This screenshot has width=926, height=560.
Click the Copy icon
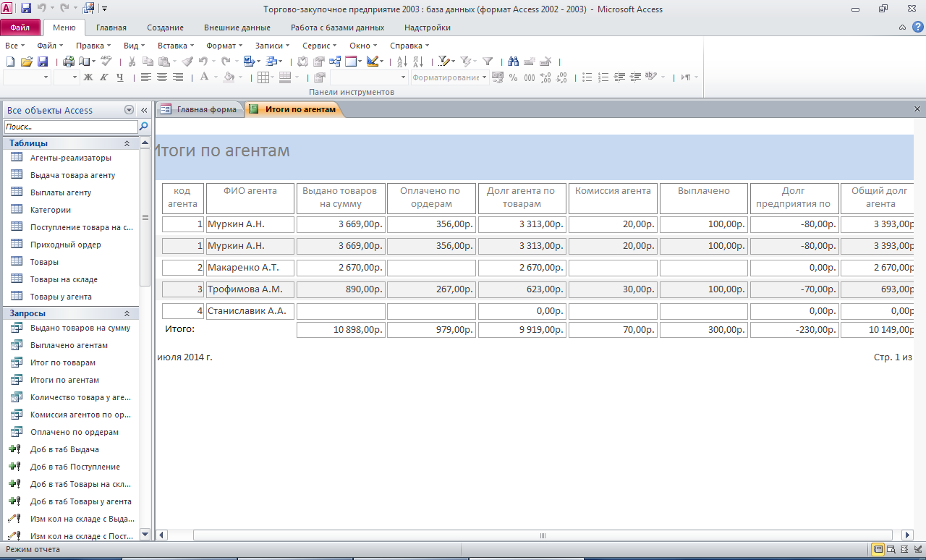(148, 61)
